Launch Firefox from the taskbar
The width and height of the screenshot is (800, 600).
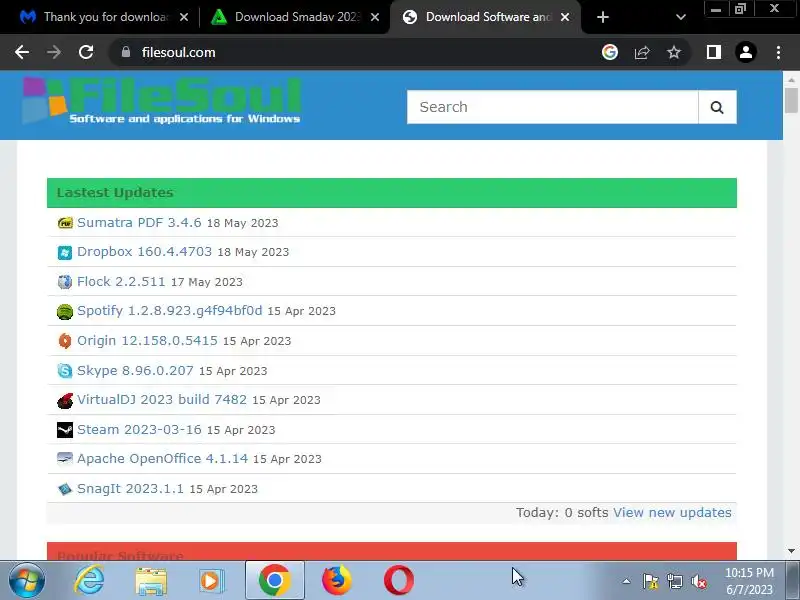point(337,581)
